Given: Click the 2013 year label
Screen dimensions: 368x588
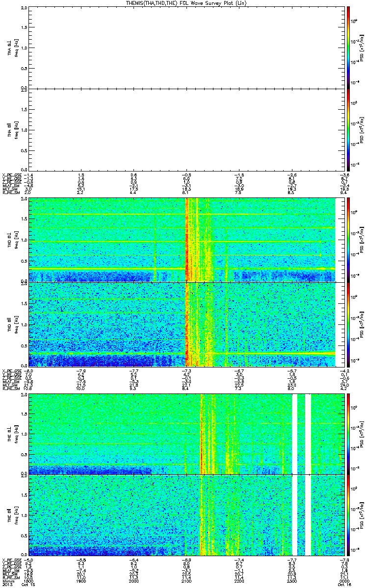Looking at the screenshot, I should click(7, 585).
